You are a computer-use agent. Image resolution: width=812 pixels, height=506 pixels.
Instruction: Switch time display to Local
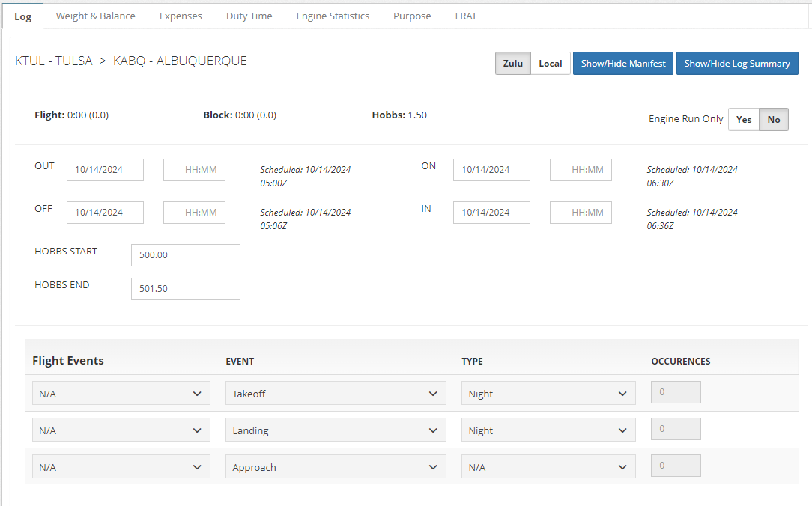point(551,63)
